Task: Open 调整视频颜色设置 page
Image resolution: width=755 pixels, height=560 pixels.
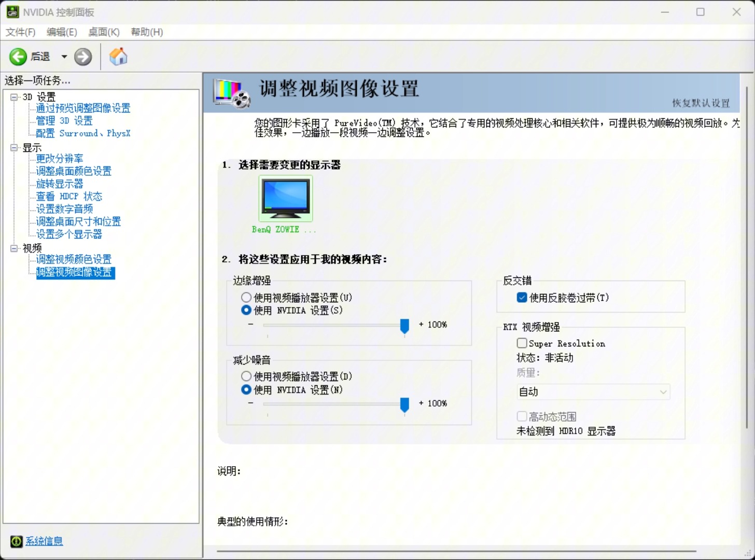Action: coord(74,259)
